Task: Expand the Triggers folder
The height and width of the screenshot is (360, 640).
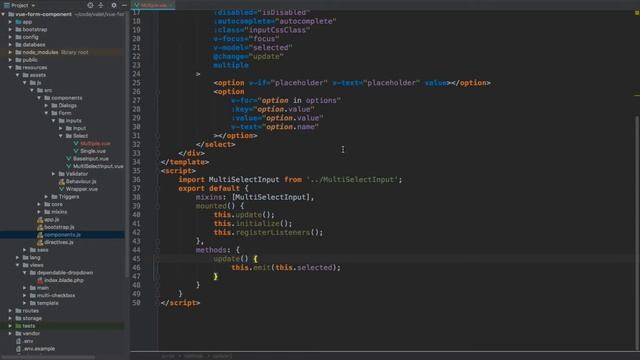Action: click(x=47, y=197)
